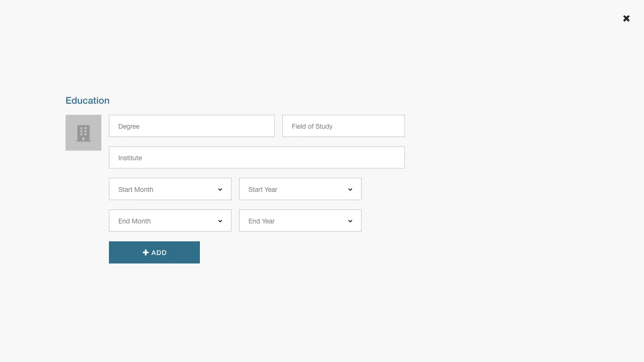Open the End Month dropdown
Image resolution: width=644 pixels, height=362 pixels.
(170, 221)
